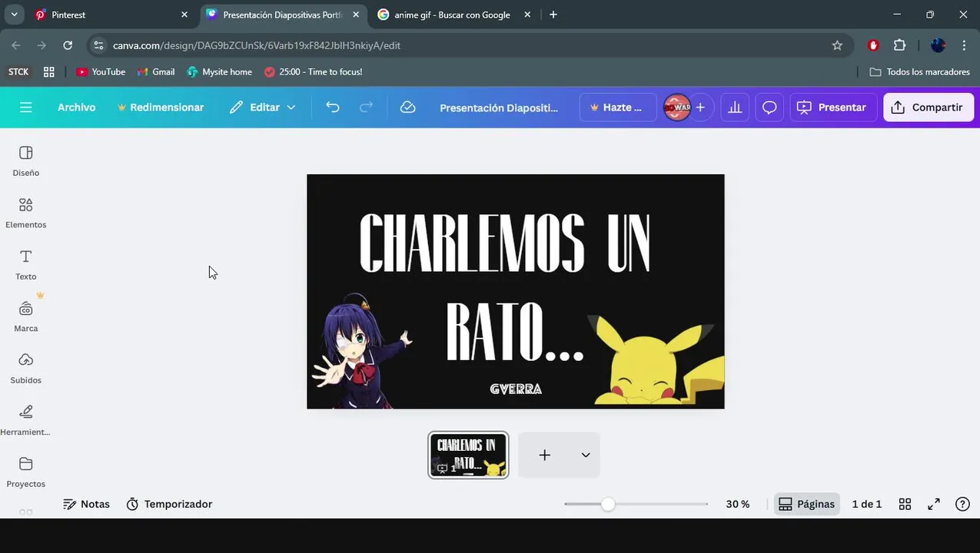Open the help question mark
This screenshot has width=980, height=553.
point(962,504)
